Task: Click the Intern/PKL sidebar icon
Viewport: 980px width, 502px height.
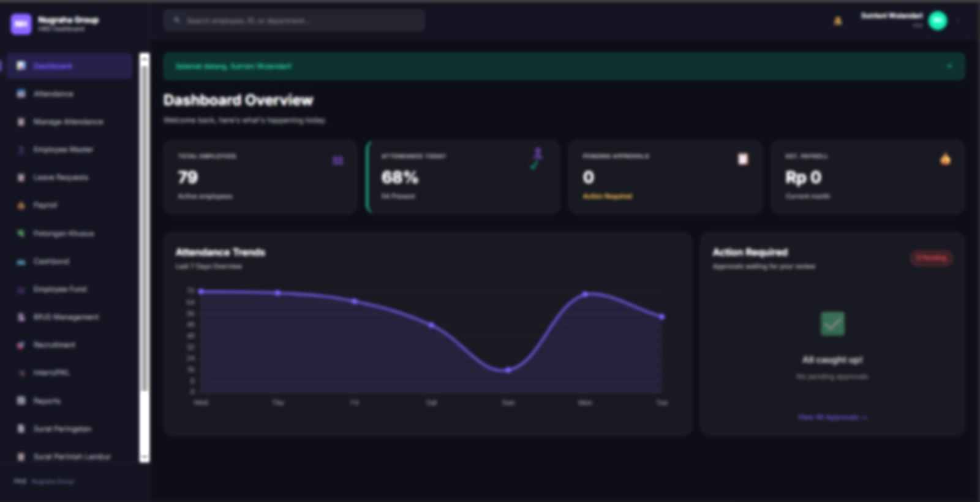Action: [x=21, y=373]
